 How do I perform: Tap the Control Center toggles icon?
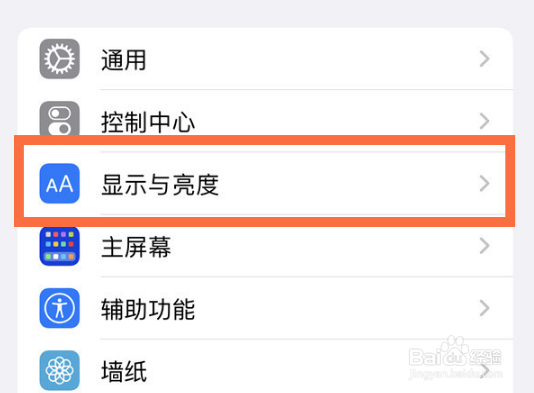pyautogui.click(x=60, y=119)
